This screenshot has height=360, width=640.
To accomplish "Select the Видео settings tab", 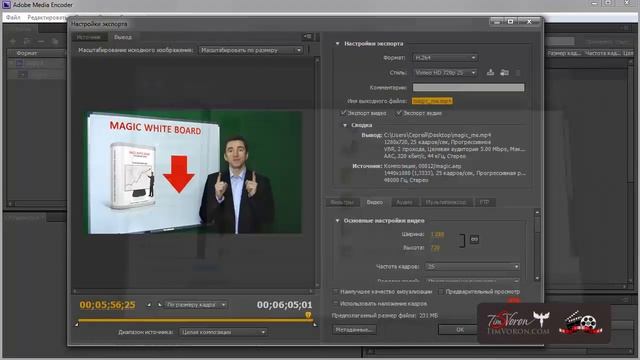I will point(375,202).
